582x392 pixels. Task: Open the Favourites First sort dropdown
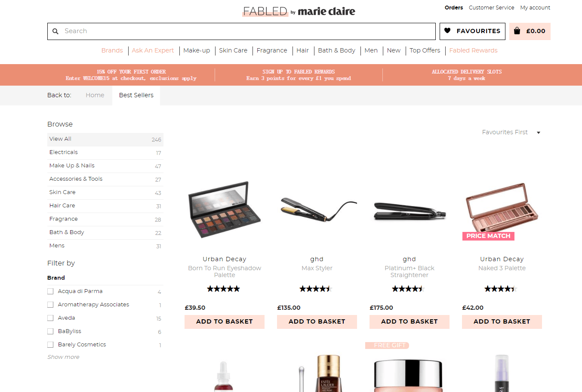point(511,132)
